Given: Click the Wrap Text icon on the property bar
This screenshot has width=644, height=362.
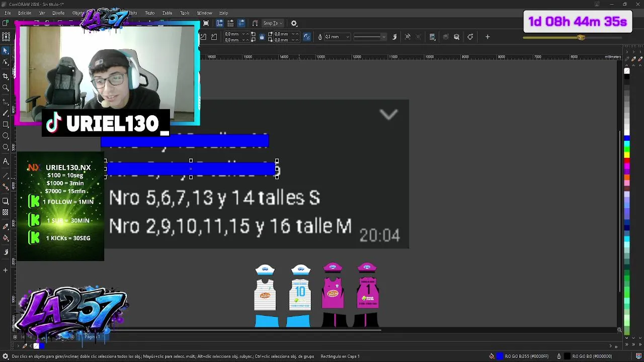Looking at the screenshot, I should point(432,37).
